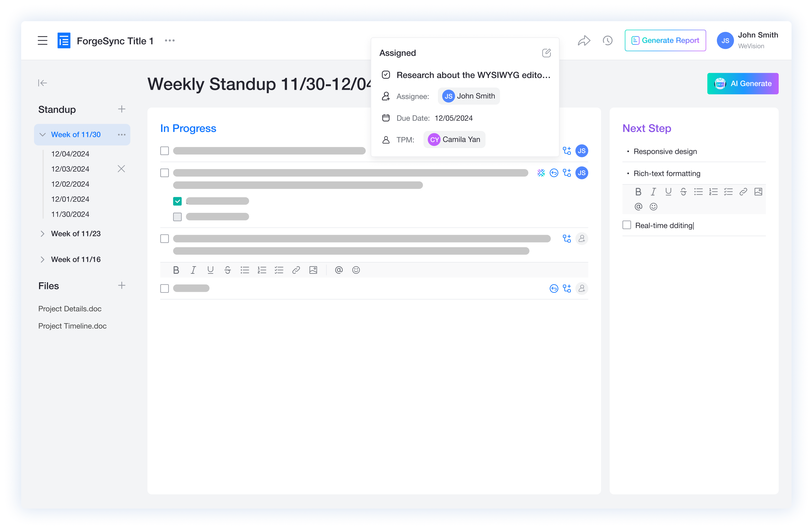Open the hamburger menu
Image resolution: width=812 pixels, height=529 pixels.
pyautogui.click(x=42, y=41)
